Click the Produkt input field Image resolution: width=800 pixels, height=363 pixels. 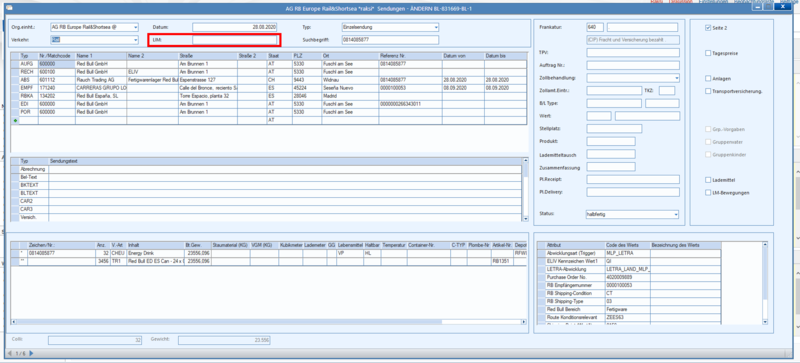pyautogui.click(x=611, y=141)
